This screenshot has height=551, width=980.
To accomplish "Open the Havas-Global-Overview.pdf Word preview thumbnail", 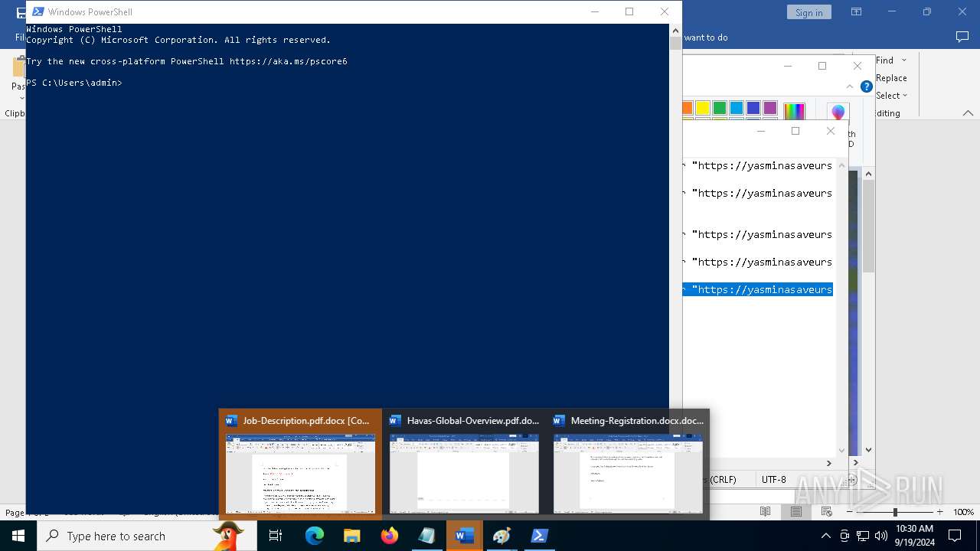I will pos(464,464).
